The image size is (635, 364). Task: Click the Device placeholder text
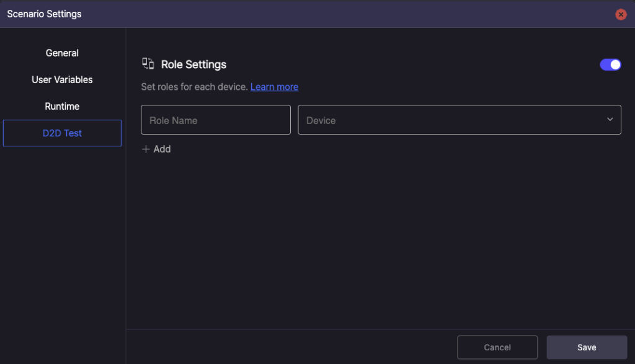pos(321,120)
